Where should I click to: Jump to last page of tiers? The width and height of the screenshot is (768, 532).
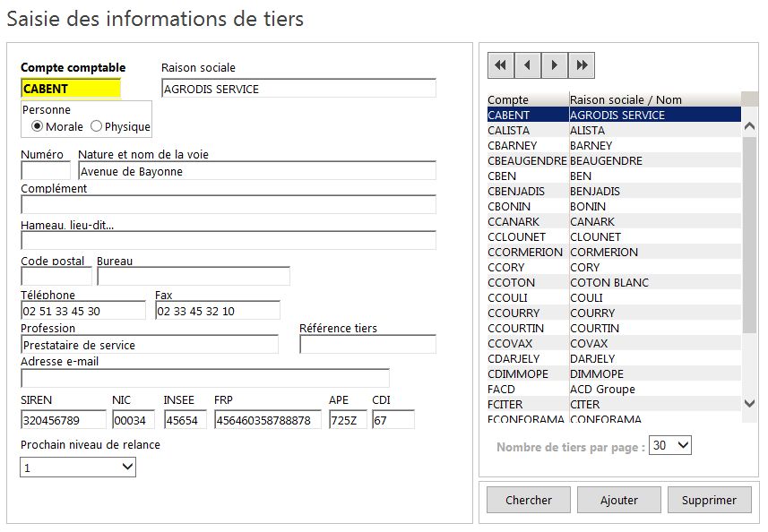(x=582, y=65)
